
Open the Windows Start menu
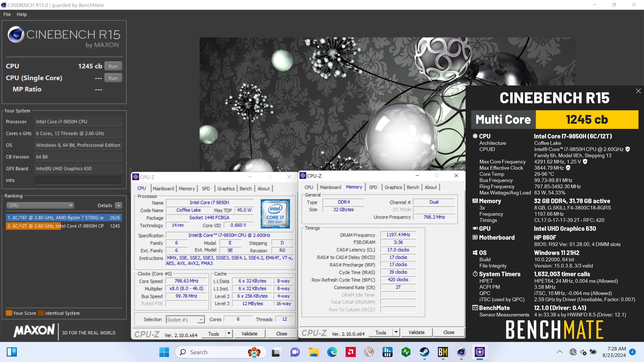(164, 352)
